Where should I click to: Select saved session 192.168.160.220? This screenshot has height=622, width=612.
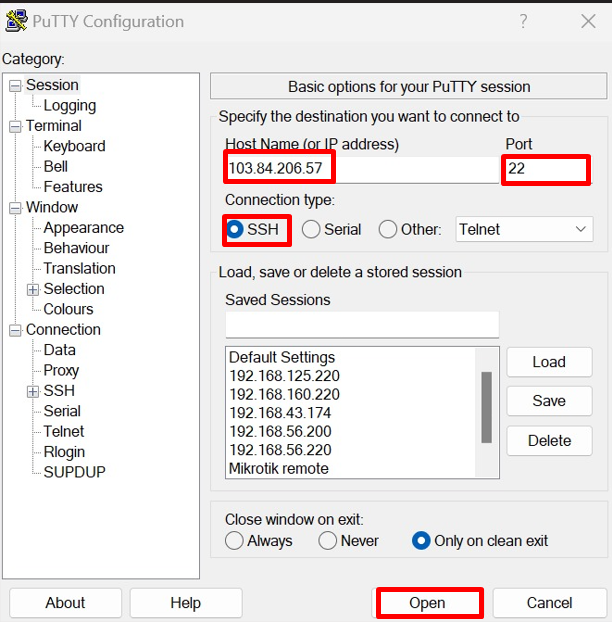(285, 394)
